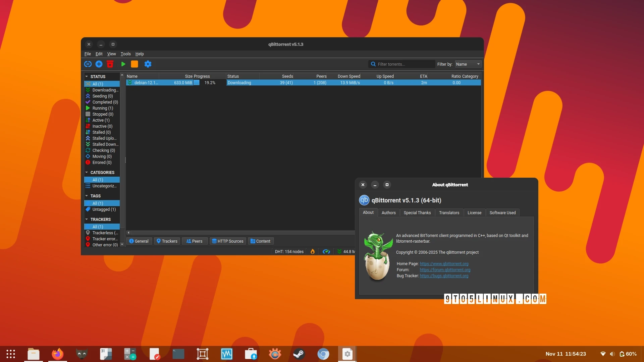Launch Firefox from the dock

click(57, 354)
